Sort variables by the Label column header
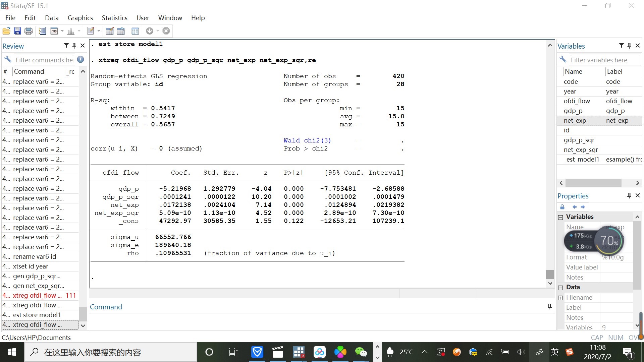This screenshot has height=362, width=644. click(624, 71)
